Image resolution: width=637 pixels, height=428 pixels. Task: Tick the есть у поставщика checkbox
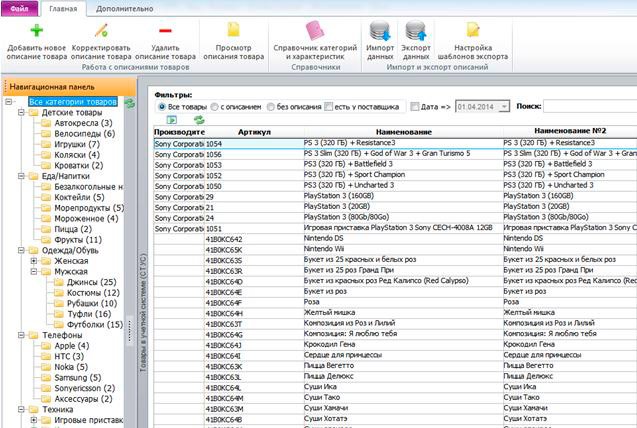coord(328,106)
